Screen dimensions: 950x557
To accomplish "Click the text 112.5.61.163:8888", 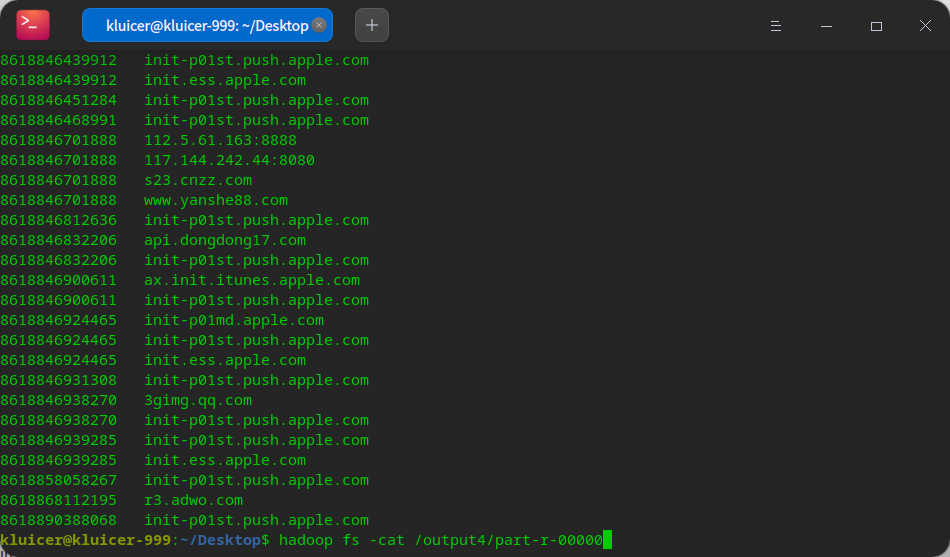I will [x=221, y=140].
